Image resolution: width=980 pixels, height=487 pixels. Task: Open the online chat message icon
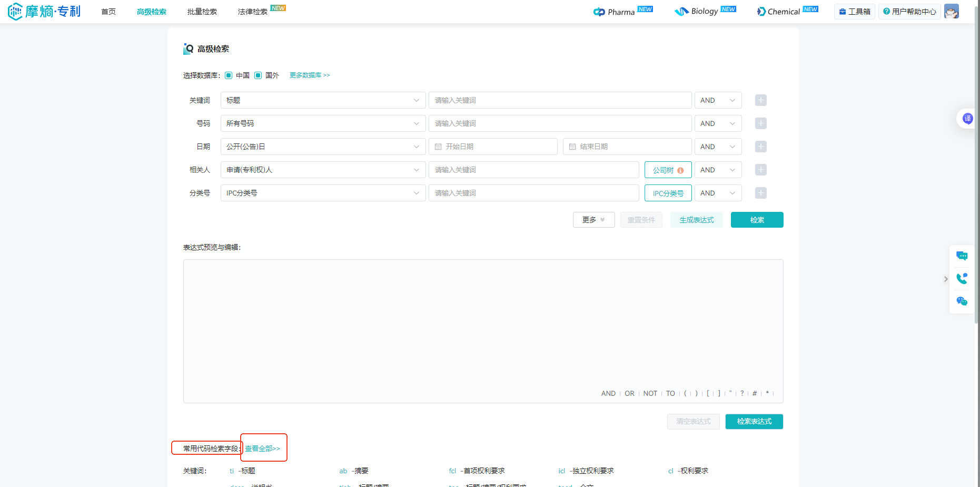[962, 256]
